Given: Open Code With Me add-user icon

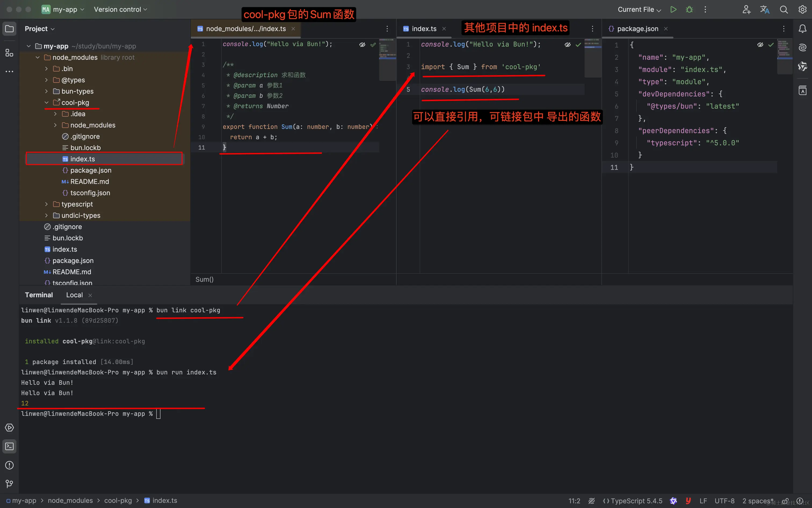Looking at the screenshot, I should 746,9.
